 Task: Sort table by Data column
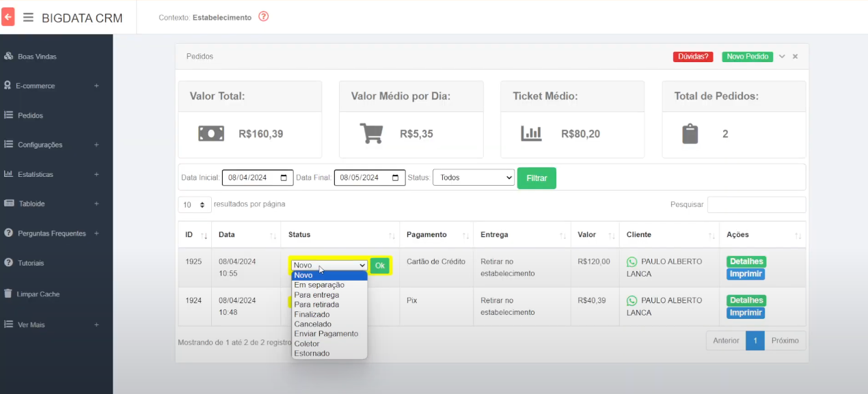pyautogui.click(x=246, y=235)
